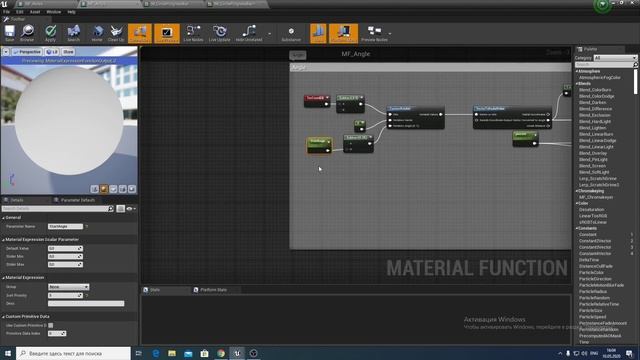The height and width of the screenshot is (360, 640).
Task: Click the Search Details input field
Action: (x=57, y=209)
